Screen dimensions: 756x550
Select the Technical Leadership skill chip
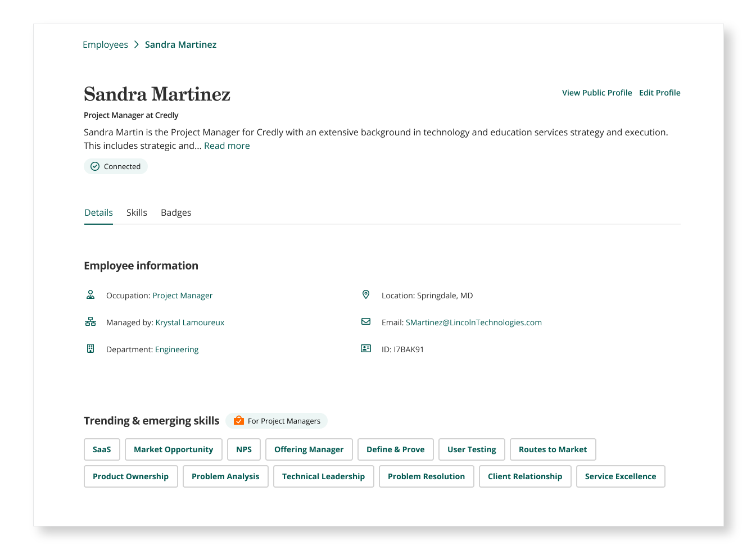(x=323, y=476)
